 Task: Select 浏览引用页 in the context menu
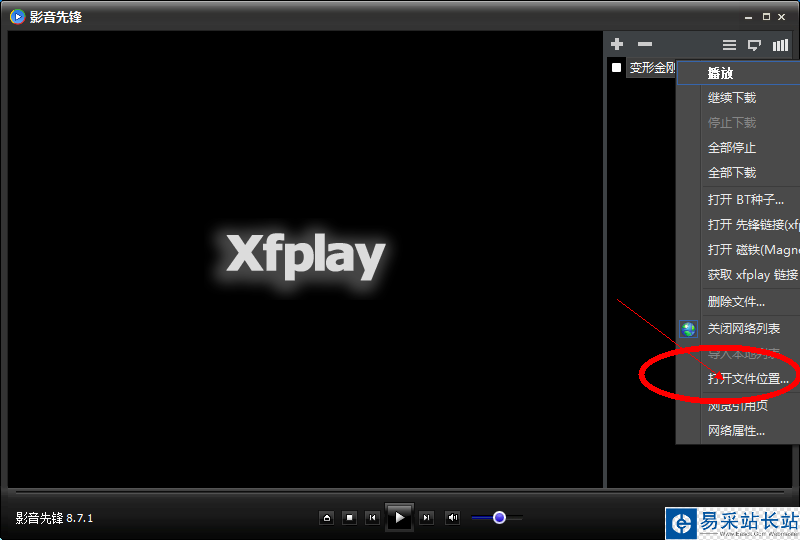coord(738,406)
